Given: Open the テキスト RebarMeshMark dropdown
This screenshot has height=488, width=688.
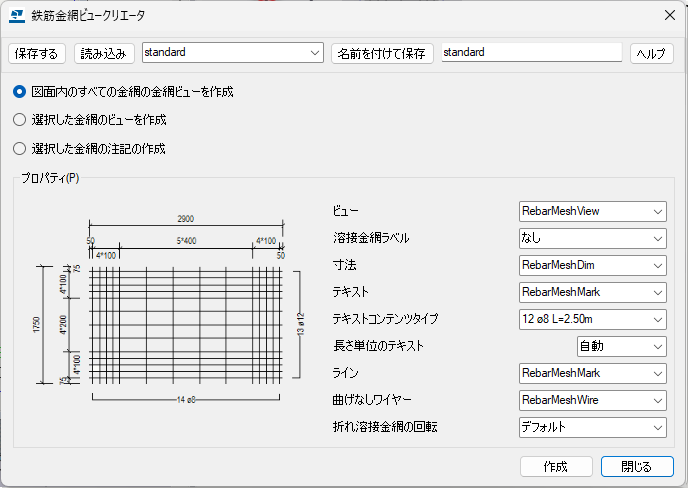Looking at the screenshot, I should [x=592, y=292].
